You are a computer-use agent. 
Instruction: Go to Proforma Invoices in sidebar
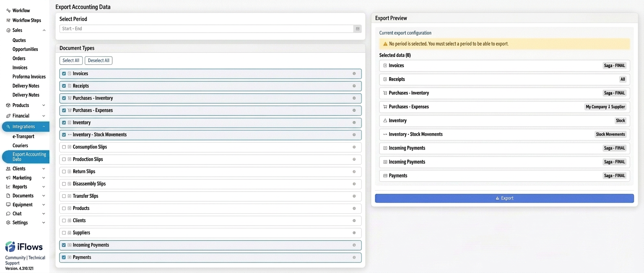[x=29, y=77]
